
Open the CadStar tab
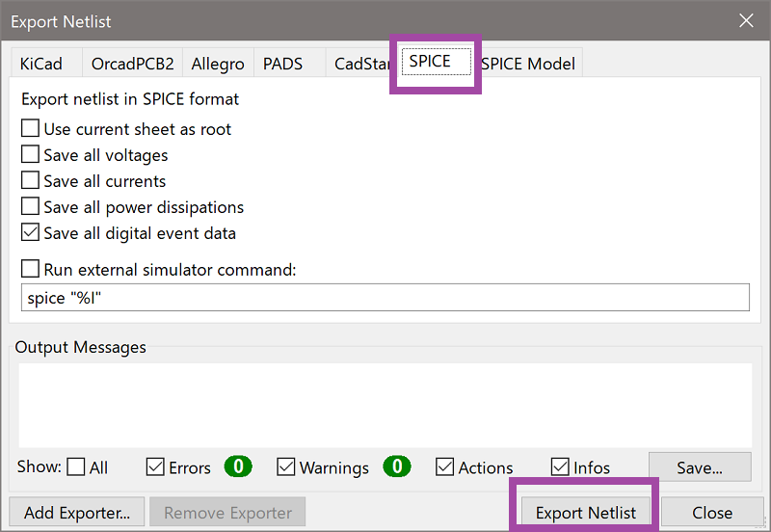click(360, 64)
